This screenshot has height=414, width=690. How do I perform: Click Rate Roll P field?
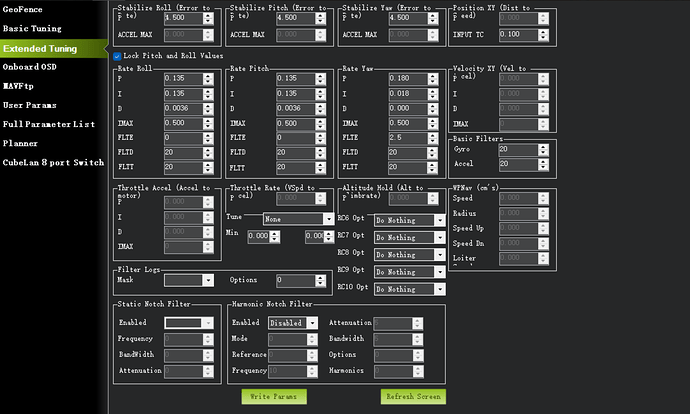184,79
